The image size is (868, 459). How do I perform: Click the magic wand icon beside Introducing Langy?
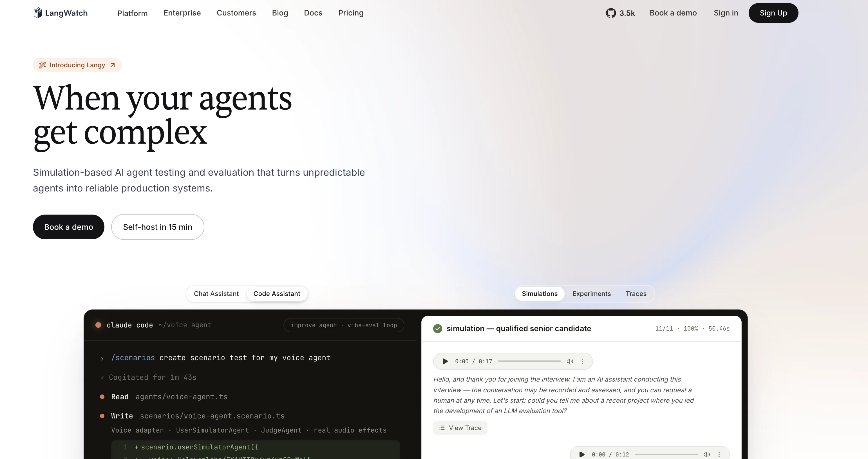point(42,65)
